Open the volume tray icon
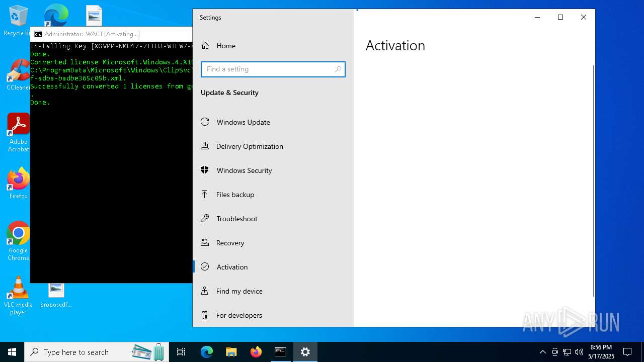Screen dimensions: 644x362 [579, 352]
